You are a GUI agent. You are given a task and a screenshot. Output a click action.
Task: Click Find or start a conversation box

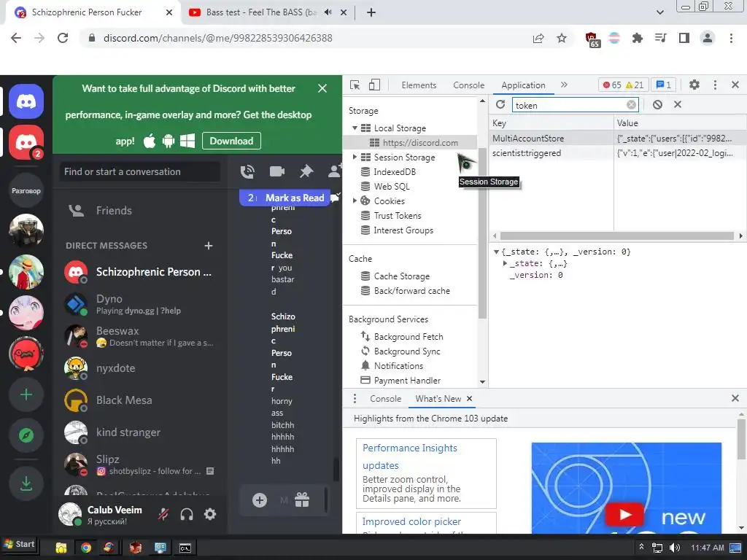coord(140,171)
